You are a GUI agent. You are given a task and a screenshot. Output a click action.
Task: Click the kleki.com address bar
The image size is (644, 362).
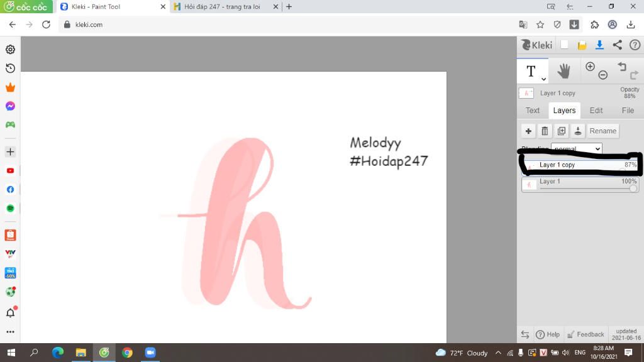click(287, 25)
